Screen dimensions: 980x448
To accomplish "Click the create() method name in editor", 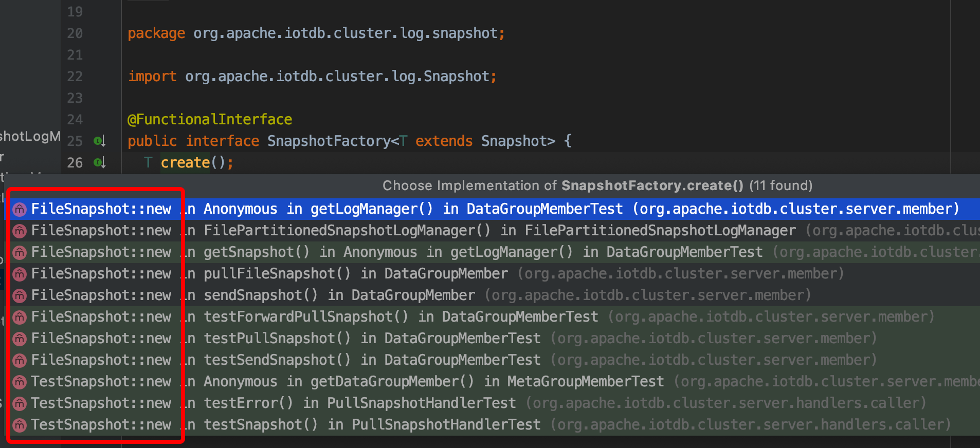I will pos(185,162).
